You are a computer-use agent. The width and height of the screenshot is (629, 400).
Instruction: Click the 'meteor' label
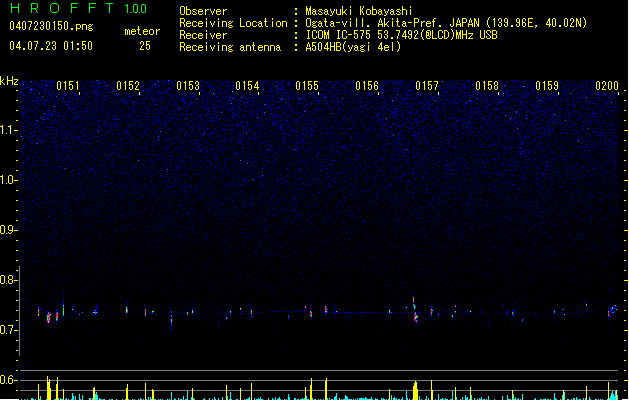tap(142, 31)
